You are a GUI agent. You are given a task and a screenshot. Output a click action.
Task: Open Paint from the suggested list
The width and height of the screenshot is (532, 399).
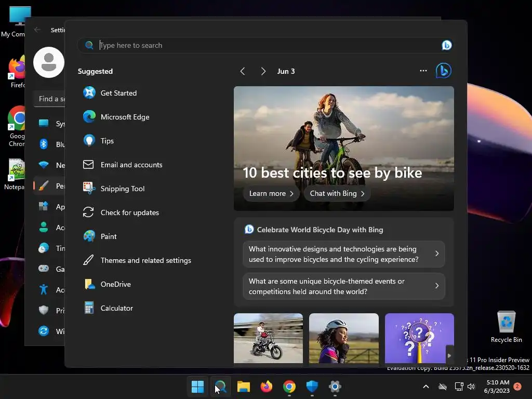point(100,236)
